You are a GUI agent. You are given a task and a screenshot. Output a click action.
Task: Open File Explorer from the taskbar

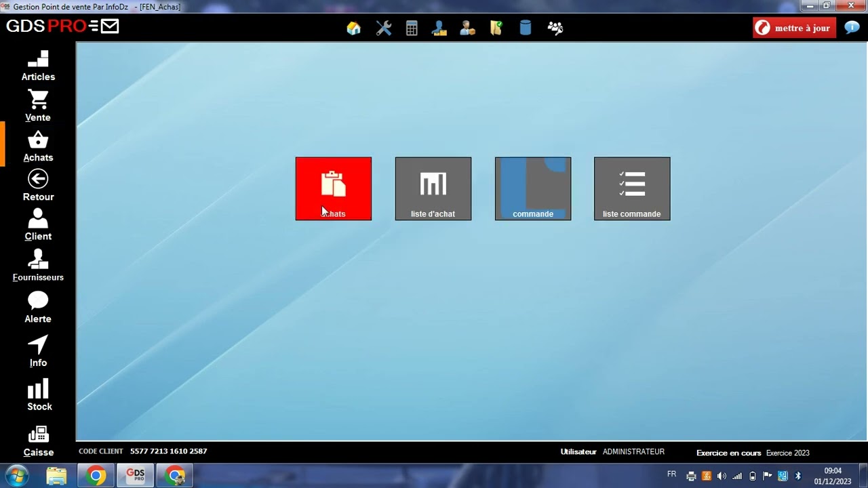pyautogui.click(x=57, y=476)
